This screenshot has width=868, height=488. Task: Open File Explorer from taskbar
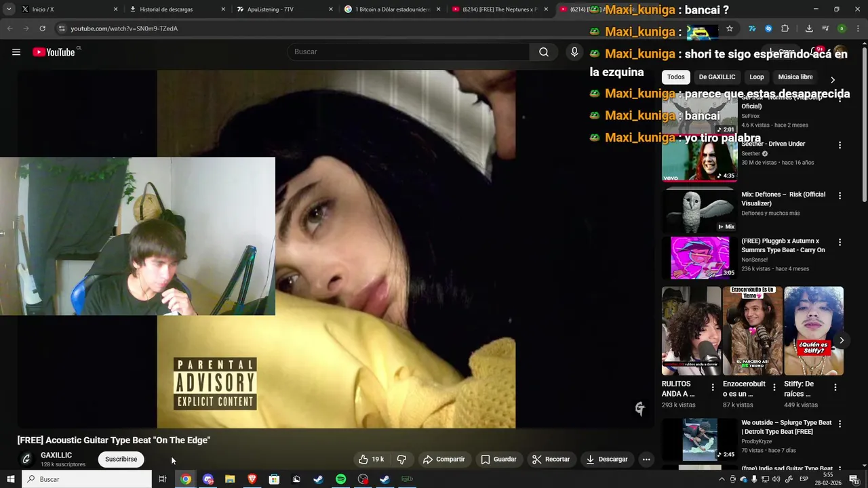click(x=230, y=479)
